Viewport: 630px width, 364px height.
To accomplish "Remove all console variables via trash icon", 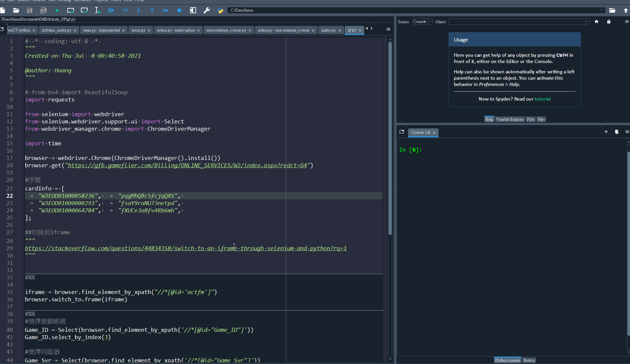I will 617,132.
